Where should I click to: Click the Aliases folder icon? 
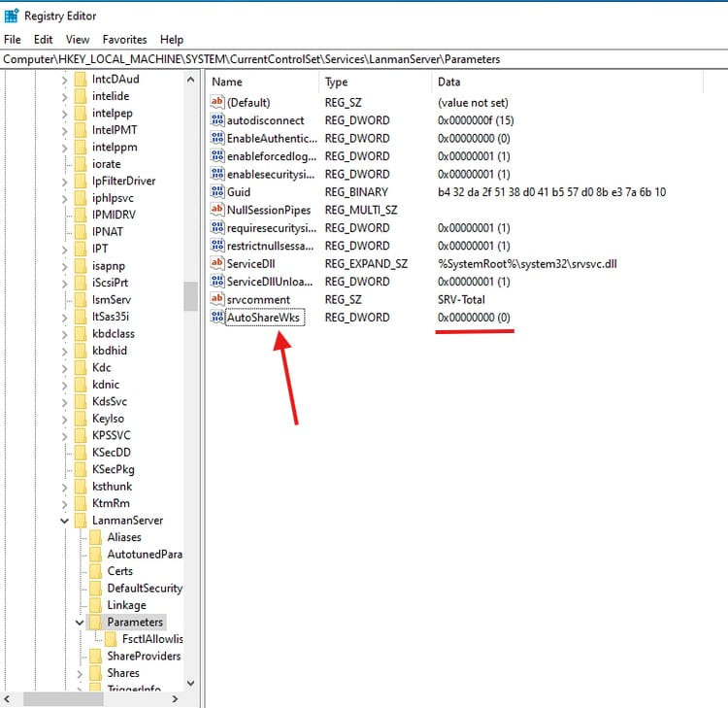click(96, 537)
